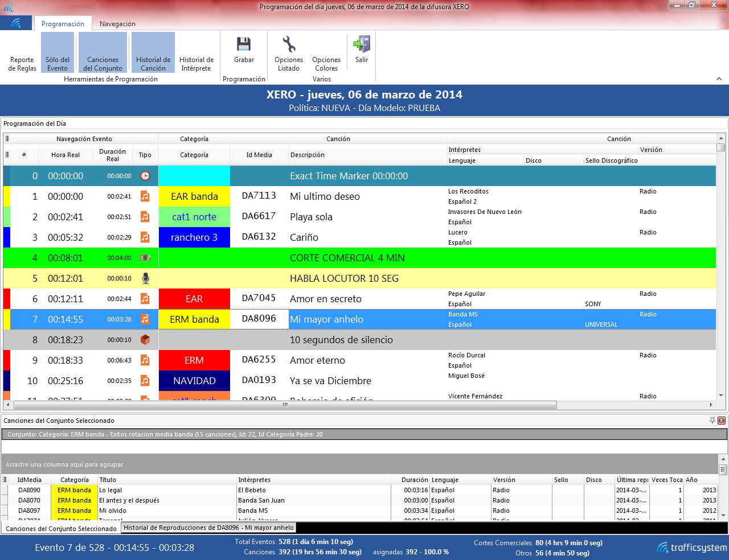Screen dimensions: 729x560
Task: Open Opciones Listado wrench icon
Action: pyautogui.click(x=289, y=44)
